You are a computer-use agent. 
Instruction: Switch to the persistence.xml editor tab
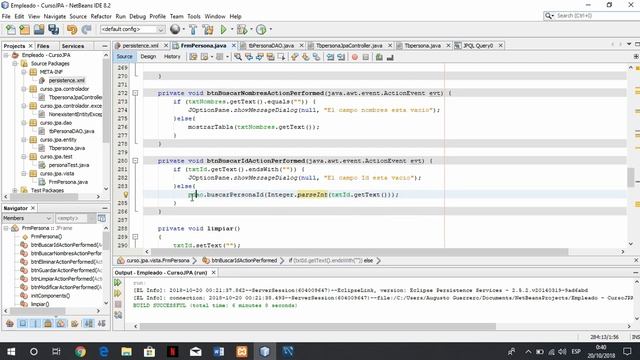pos(140,46)
